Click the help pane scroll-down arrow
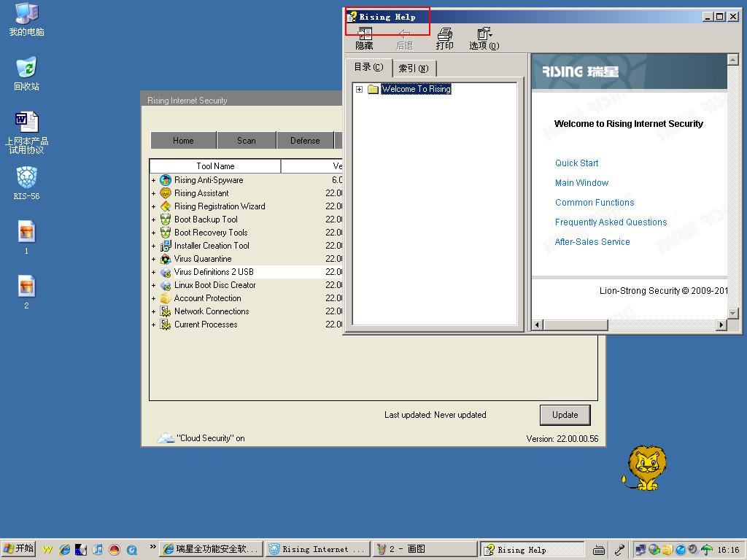Image resolution: width=747 pixels, height=560 pixels. (732, 314)
